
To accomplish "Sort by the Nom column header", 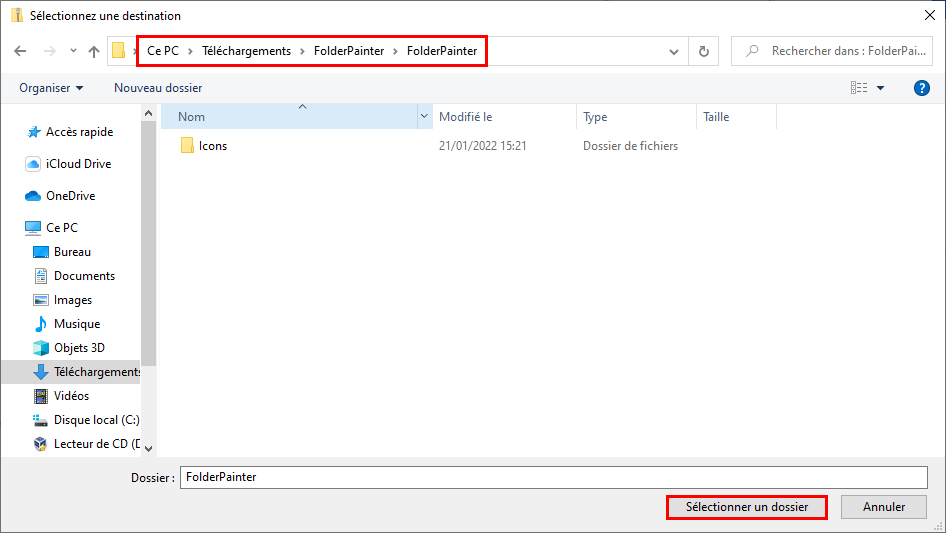I will tap(289, 116).
